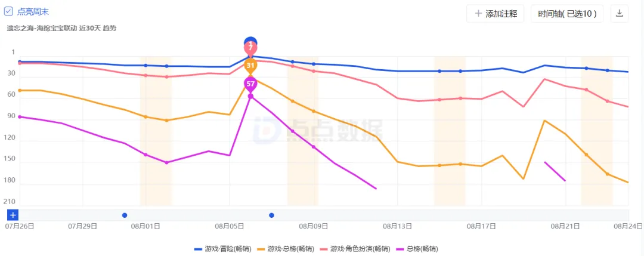644x256 pixels.
Task: Click the blue legend color swatch
Action: tap(199, 249)
